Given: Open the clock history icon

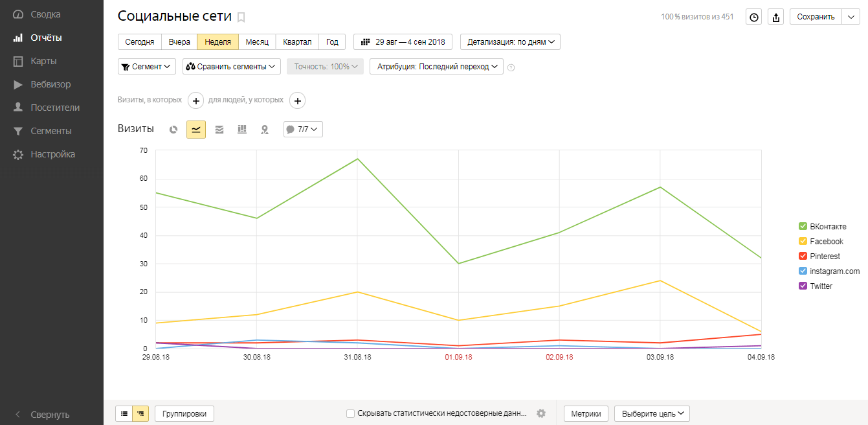Looking at the screenshot, I should (x=753, y=17).
